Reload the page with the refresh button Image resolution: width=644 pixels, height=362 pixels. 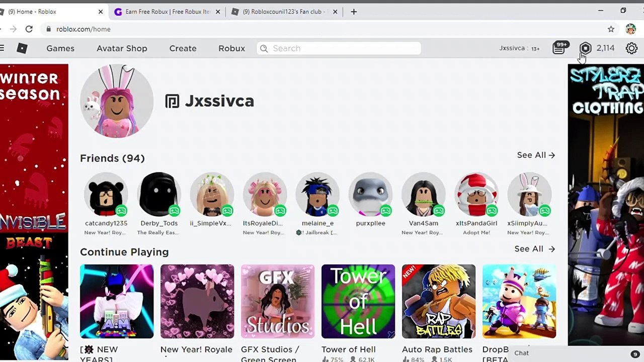[29, 29]
